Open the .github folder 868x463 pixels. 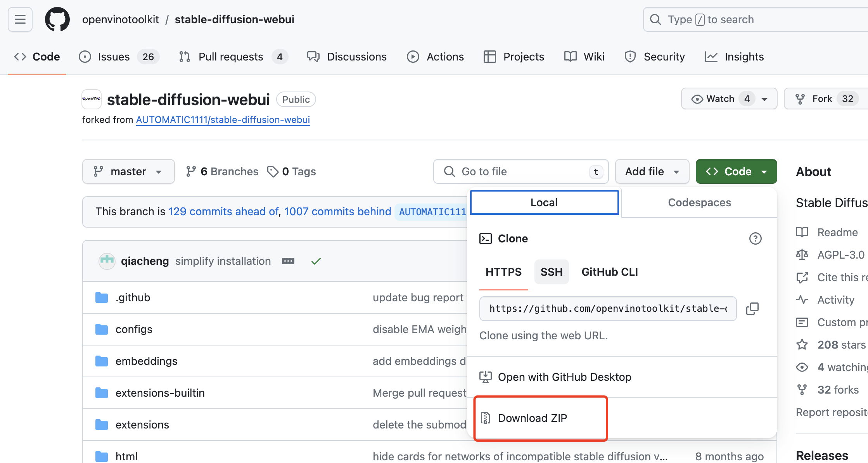[133, 297]
